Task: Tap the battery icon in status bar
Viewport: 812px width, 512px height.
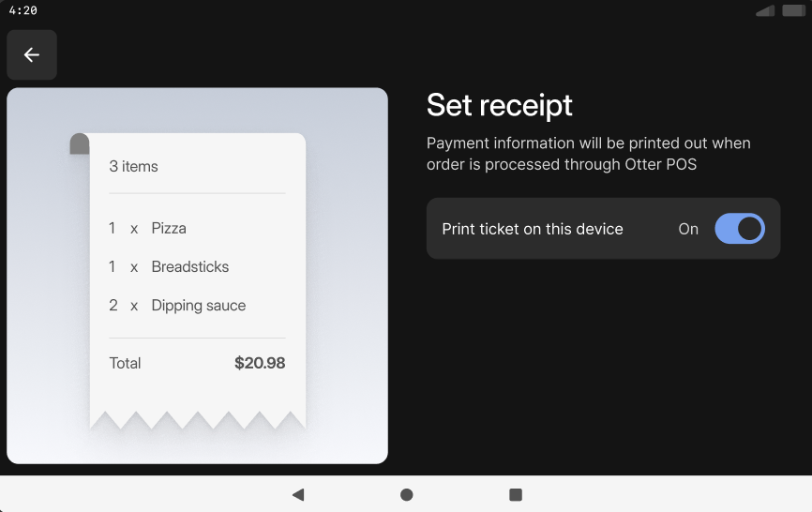Action: click(x=793, y=11)
